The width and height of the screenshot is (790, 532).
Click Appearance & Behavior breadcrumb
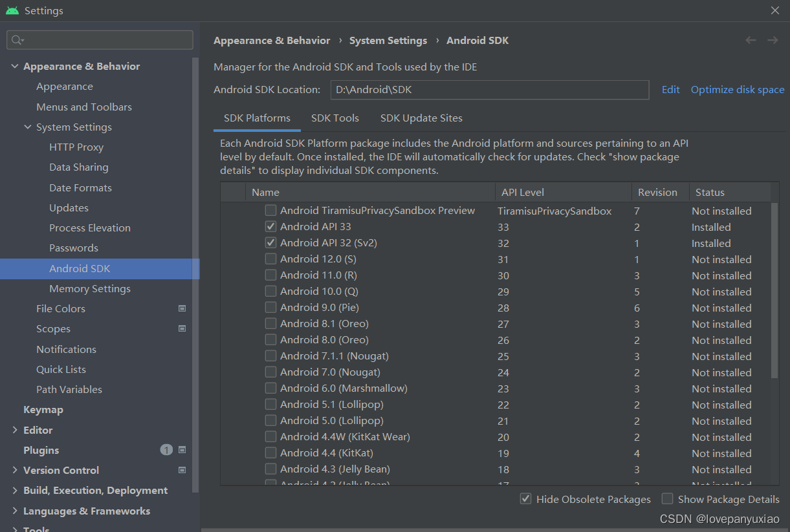click(x=272, y=40)
